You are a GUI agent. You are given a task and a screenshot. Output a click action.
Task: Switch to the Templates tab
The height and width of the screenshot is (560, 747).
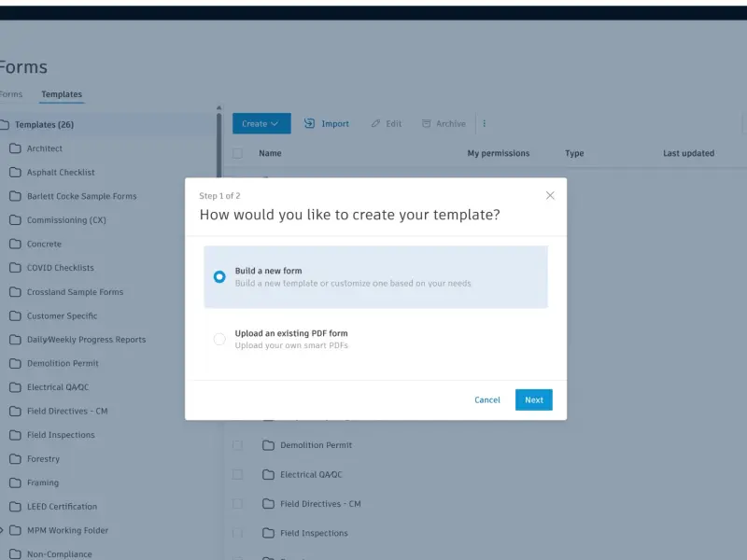point(62,94)
